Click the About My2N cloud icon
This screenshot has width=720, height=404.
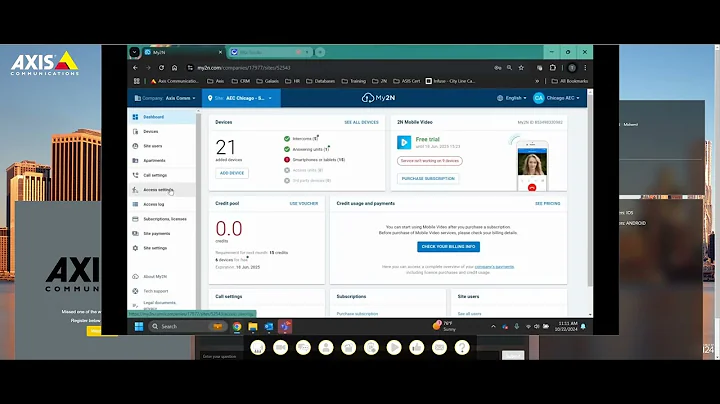point(135,276)
